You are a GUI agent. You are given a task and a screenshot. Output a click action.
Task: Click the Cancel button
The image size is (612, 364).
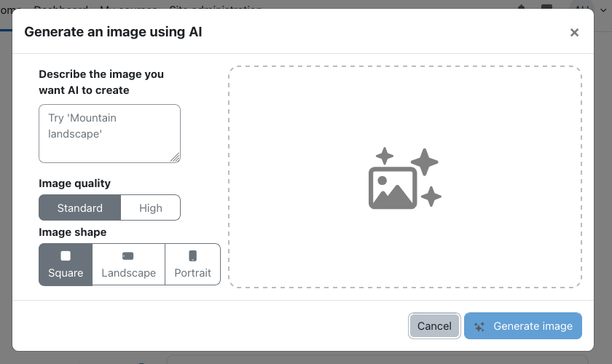click(434, 325)
